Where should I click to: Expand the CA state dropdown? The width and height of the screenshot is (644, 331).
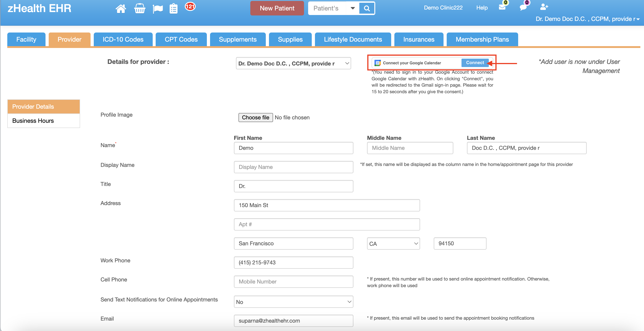click(x=393, y=243)
